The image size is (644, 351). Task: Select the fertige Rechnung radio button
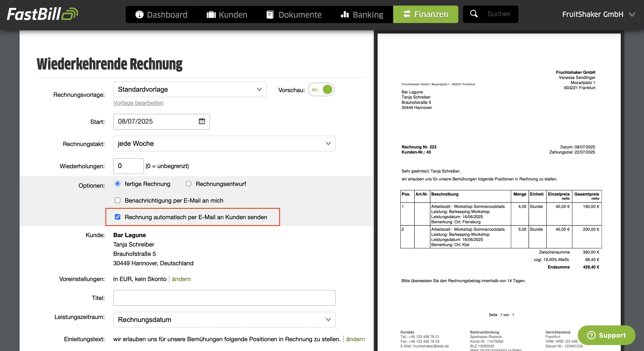[x=118, y=184]
